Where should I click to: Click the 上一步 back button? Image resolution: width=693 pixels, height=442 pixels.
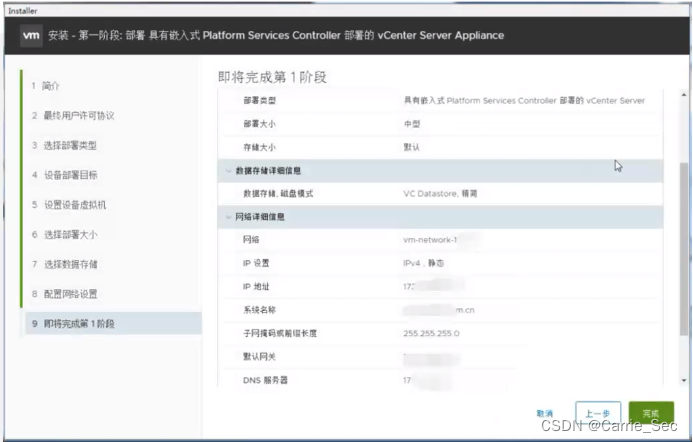click(598, 413)
